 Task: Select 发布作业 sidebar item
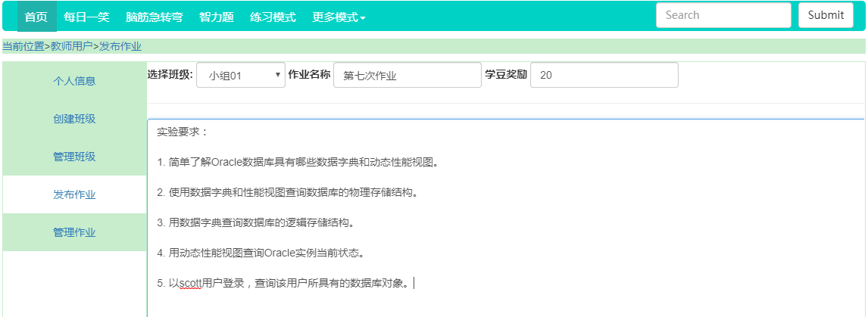(x=75, y=194)
